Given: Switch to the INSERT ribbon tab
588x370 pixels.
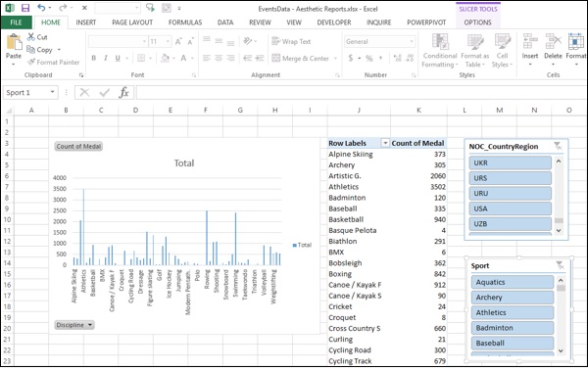Looking at the screenshot, I should pyautogui.click(x=86, y=23).
